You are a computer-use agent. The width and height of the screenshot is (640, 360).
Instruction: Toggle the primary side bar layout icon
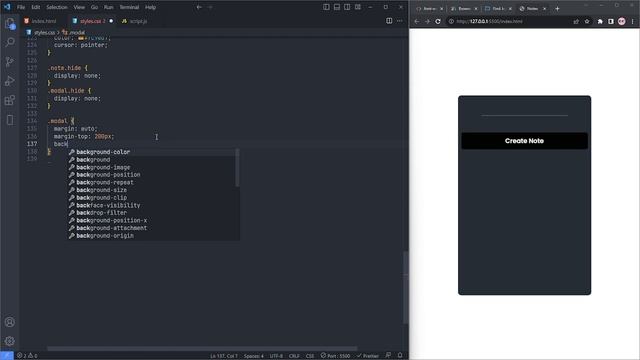326,7
